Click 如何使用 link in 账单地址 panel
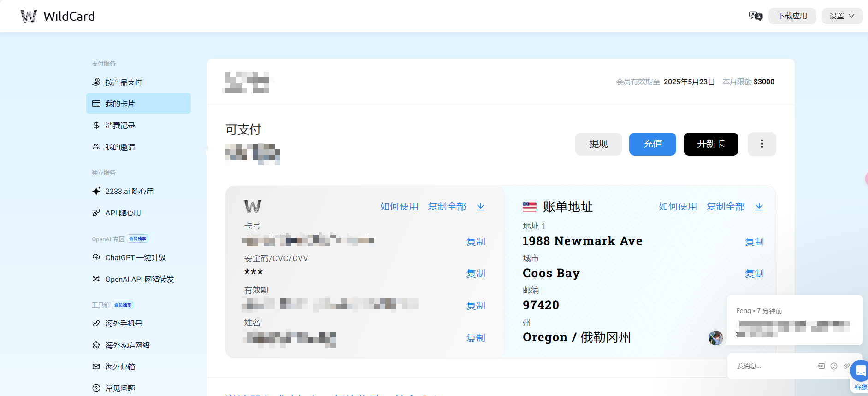The width and height of the screenshot is (868, 396). pos(678,206)
